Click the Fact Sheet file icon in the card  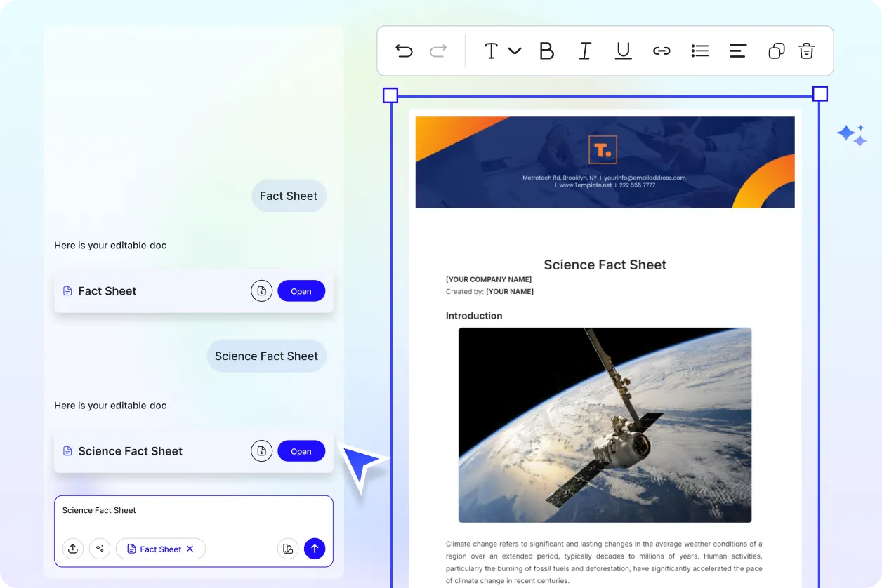coord(67,291)
